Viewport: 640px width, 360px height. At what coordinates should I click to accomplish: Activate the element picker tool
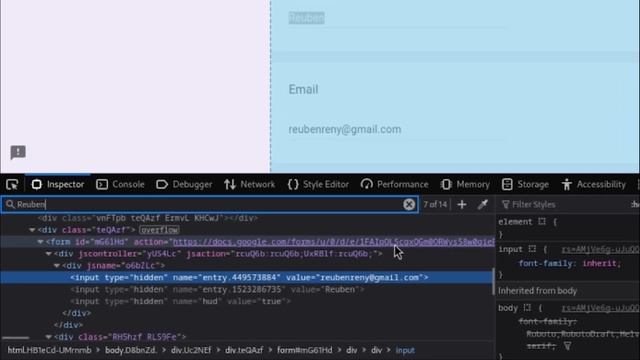tap(12, 184)
